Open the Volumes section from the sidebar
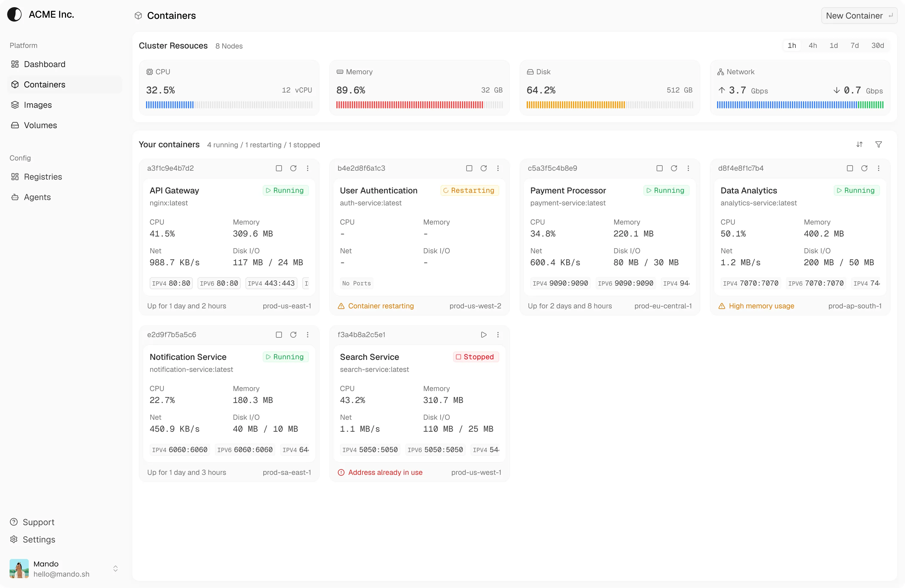This screenshot has height=588, width=905. tap(40, 125)
